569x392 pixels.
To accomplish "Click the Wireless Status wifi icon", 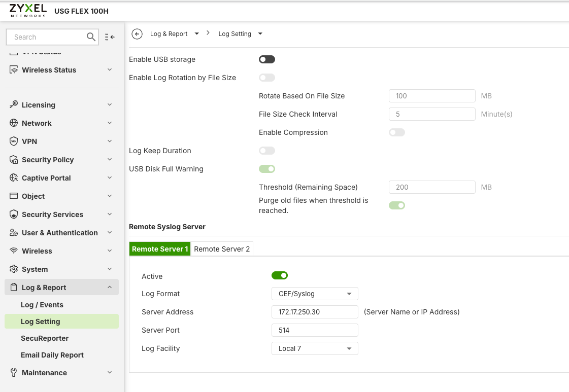I will click(13, 69).
